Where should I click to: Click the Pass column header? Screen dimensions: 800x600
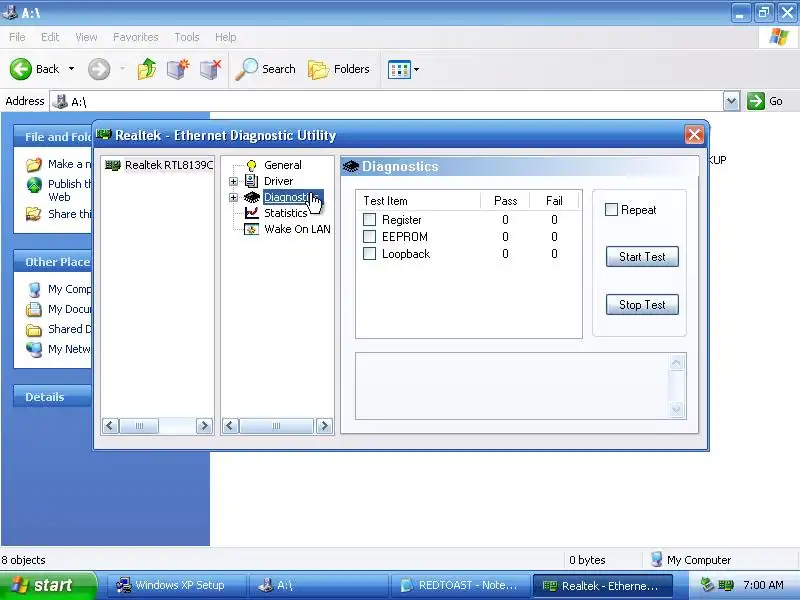505,201
